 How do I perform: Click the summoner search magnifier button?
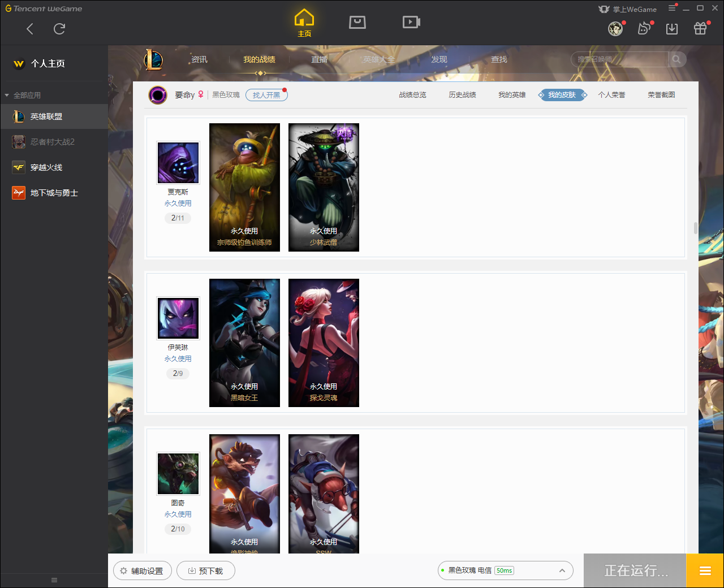pos(677,59)
